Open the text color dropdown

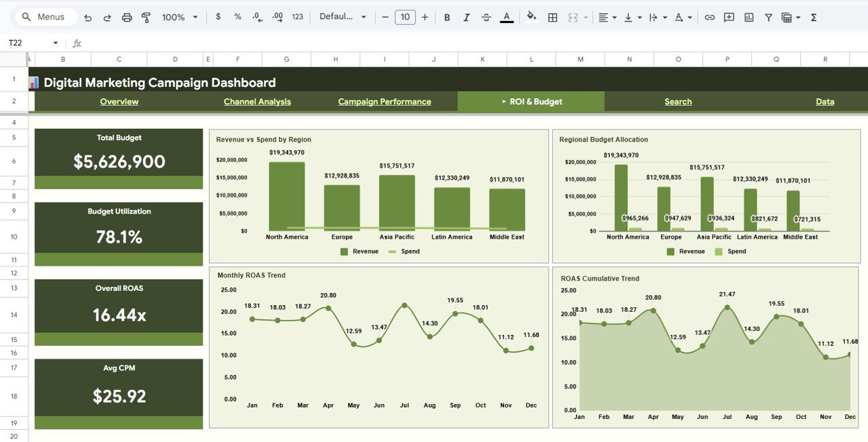point(507,16)
